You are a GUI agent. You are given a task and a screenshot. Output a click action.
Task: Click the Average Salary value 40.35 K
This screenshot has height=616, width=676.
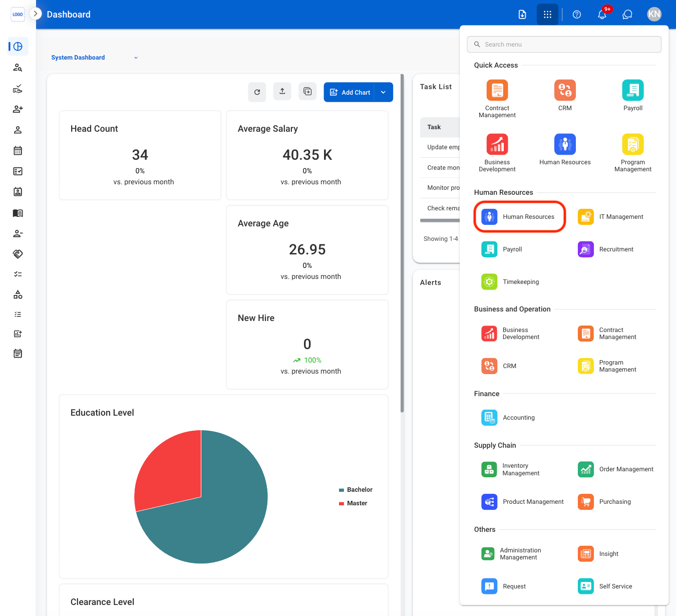click(x=307, y=155)
